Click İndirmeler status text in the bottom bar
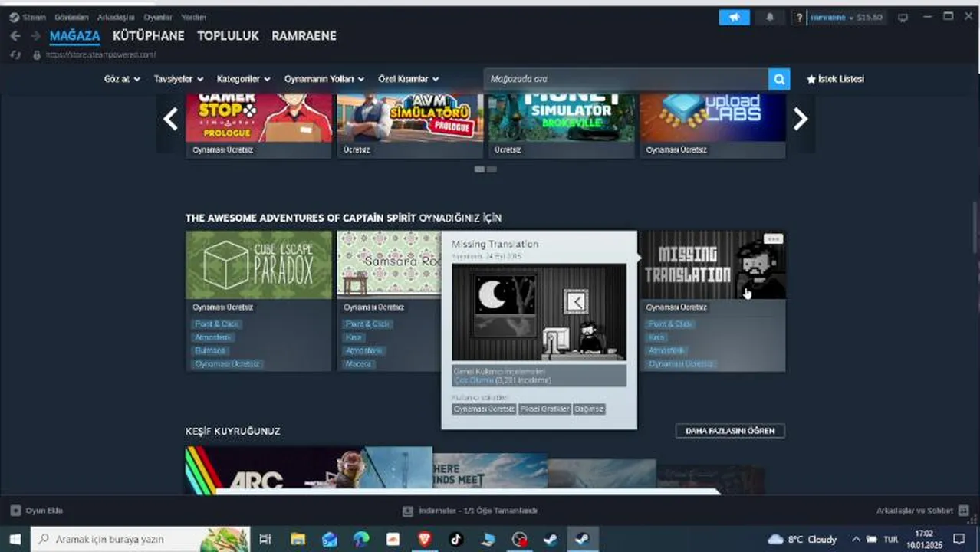The height and width of the screenshot is (552, 980). coord(478,511)
